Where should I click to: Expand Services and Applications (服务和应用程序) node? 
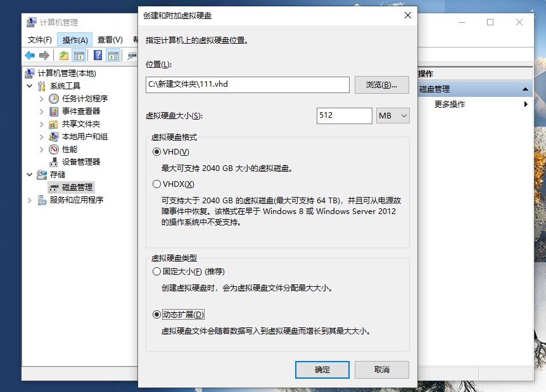click(30, 200)
